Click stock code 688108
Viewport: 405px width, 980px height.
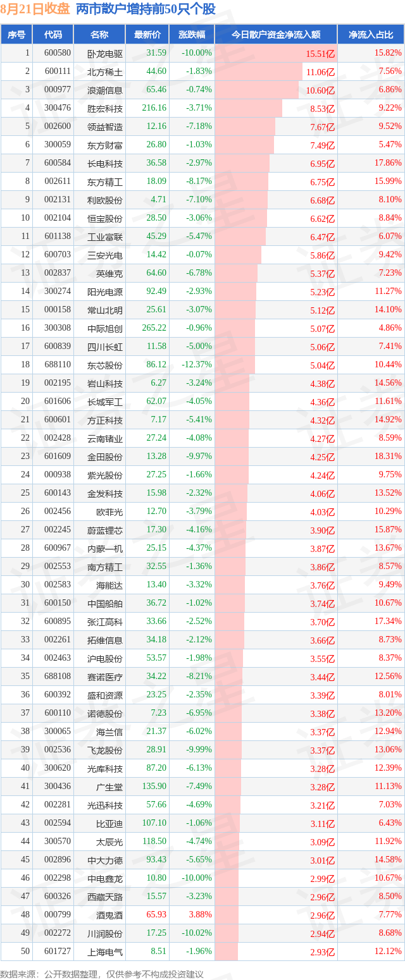58,677
